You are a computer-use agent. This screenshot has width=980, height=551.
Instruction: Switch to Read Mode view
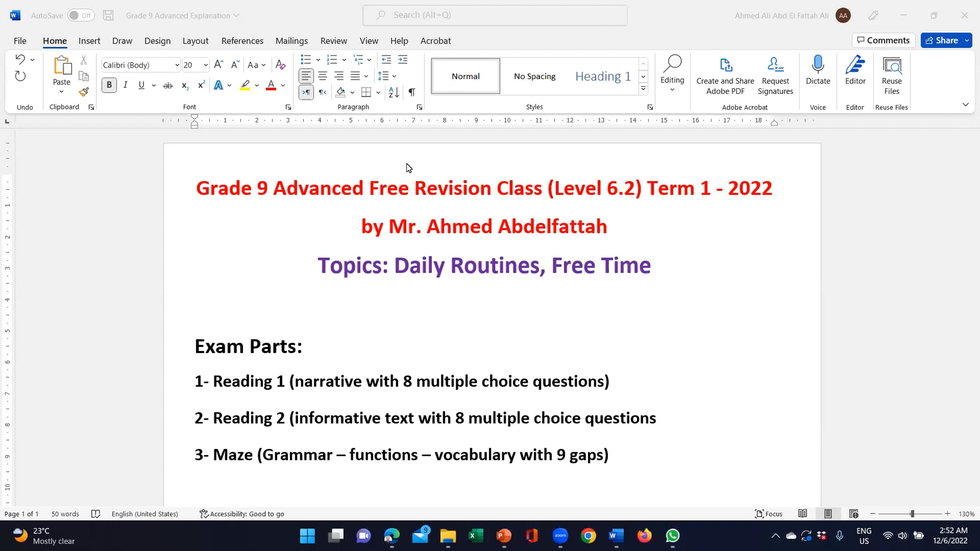pyautogui.click(x=802, y=514)
